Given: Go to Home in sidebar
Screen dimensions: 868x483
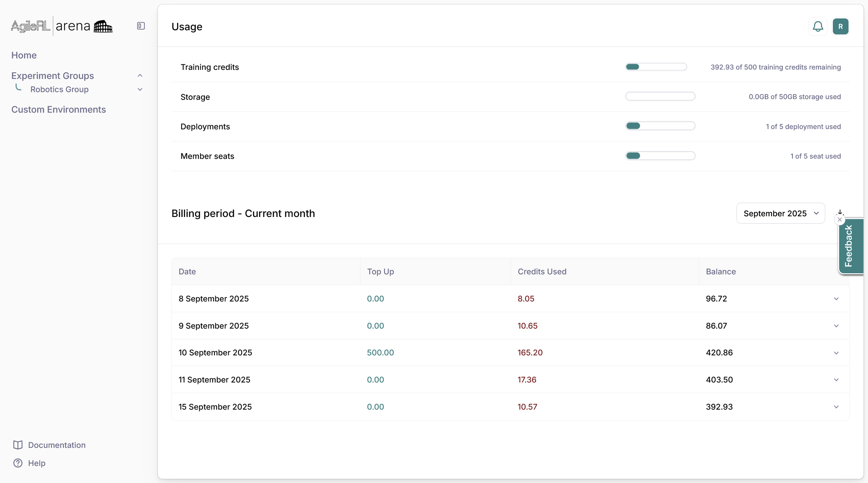Looking at the screenshot, I should [24, 55].
